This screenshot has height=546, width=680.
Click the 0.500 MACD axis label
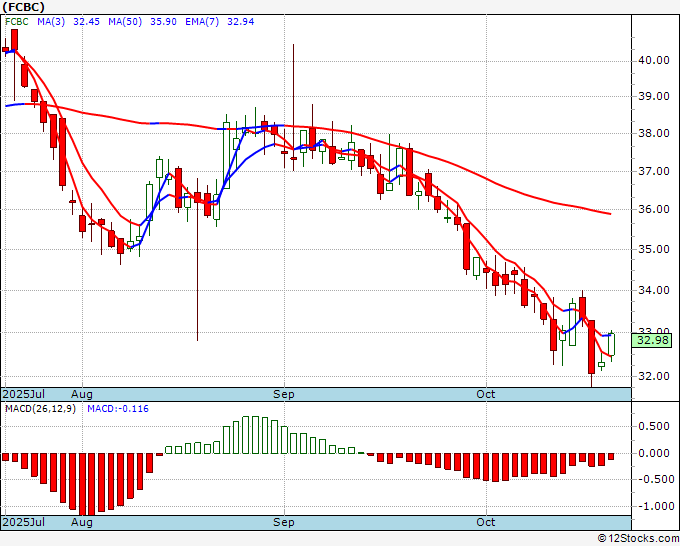coord(656,426)
